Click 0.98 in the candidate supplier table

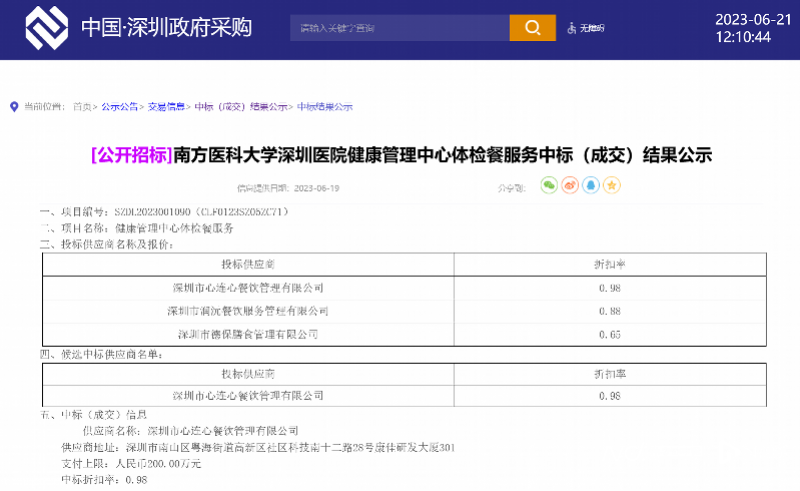610,396
